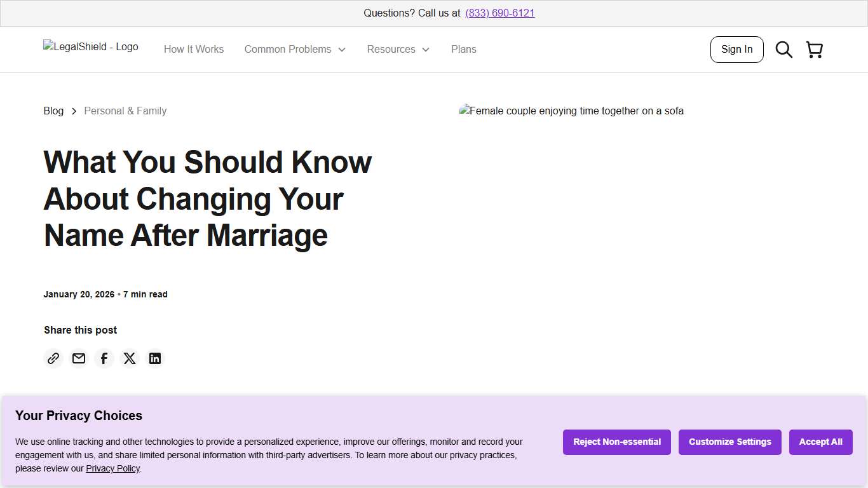Image resolution: width=868 pixels, height=488 pixels.
Task: Open the Privacy Policy link
Action: point(112,468)
